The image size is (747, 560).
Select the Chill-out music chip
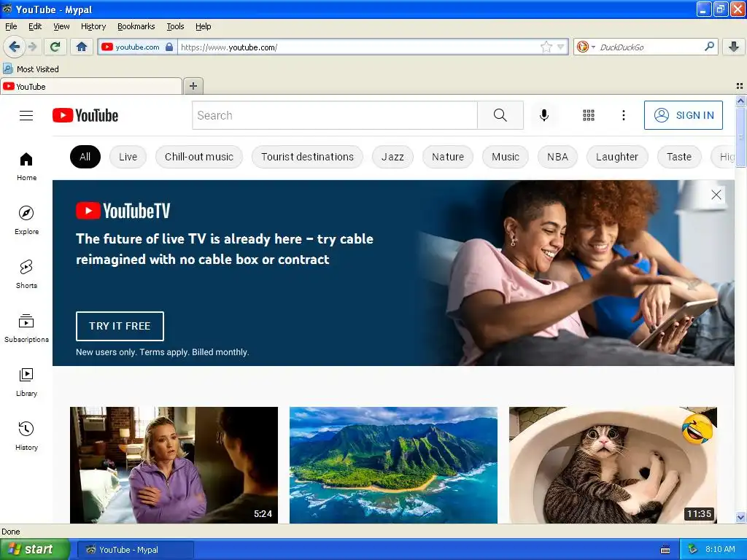pyautogui.click(x=199, y=157)
